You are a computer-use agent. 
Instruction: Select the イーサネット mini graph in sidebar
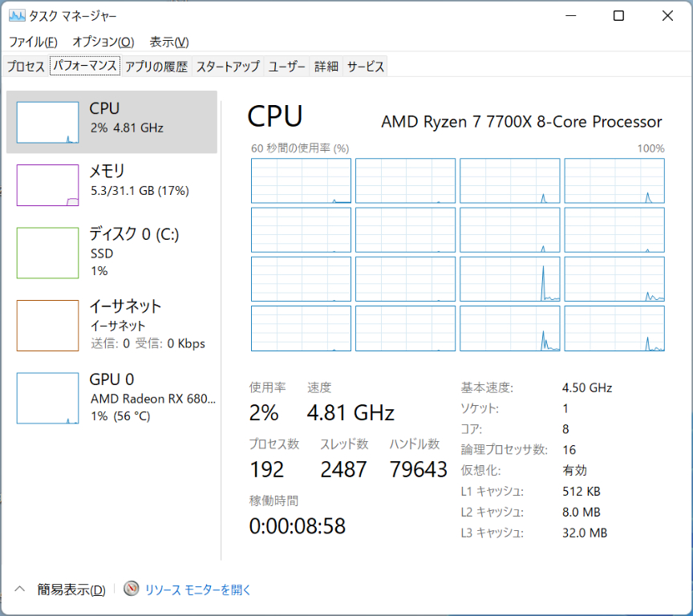(x=48, y=325)
